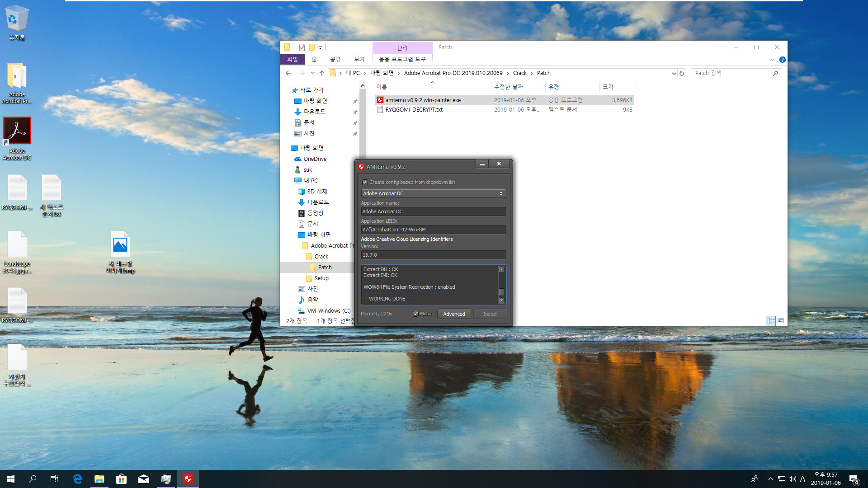Open the Adobe Acrobat Pr folder on desktop
The width and height of the screenshot is (868, 488).
pyautogui.click(x=17, y=83)
